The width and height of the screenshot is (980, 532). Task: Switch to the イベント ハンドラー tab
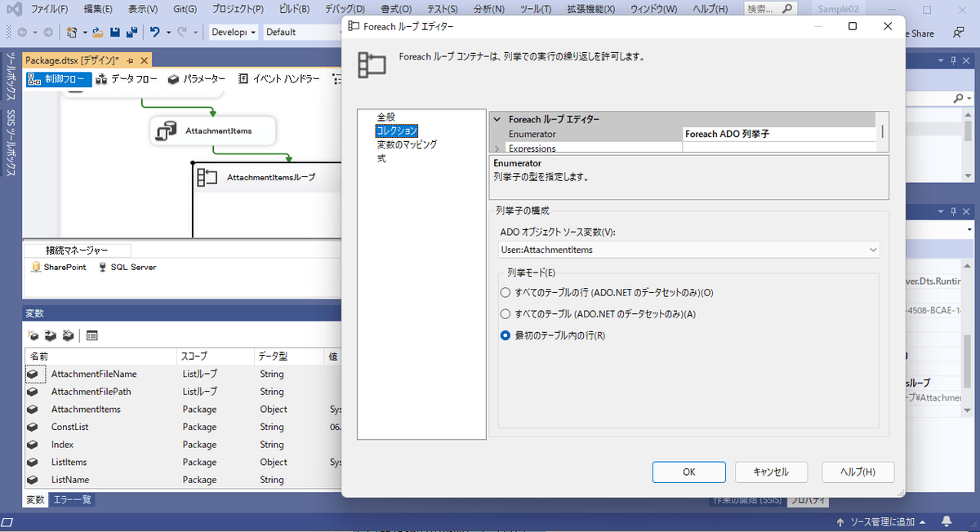(x=278, y=79)
